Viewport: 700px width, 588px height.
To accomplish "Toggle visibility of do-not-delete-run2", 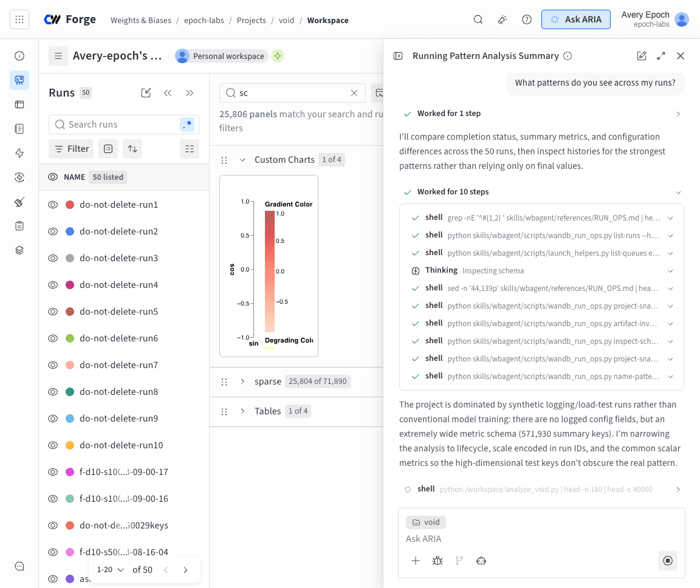I will coord(53,231).
